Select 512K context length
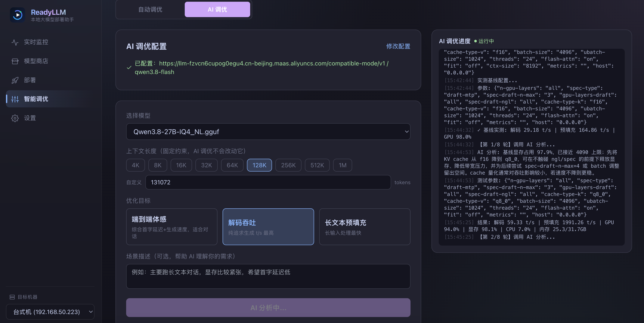The image size is (644, 323). pos(317,165)
